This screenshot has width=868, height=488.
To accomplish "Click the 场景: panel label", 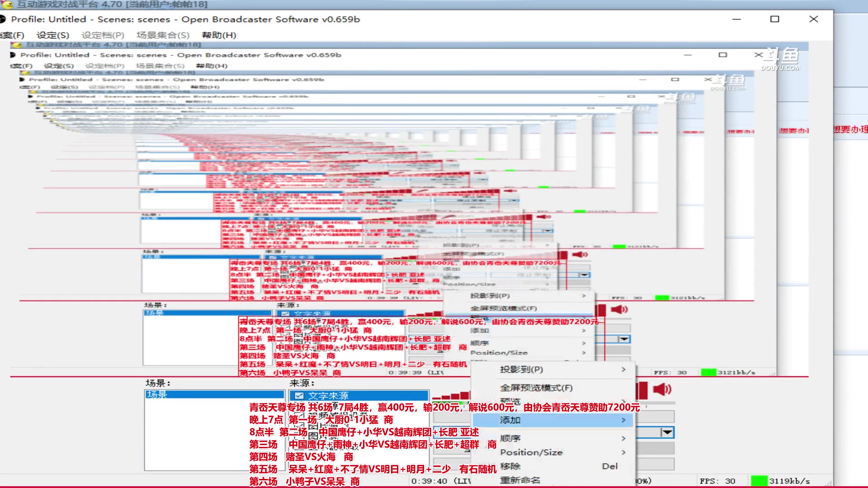I will [158, 383].
